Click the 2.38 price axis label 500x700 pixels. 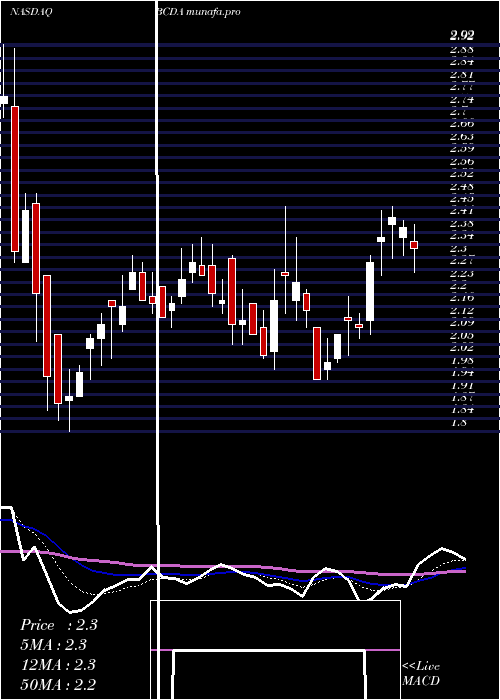coord(462,223)
